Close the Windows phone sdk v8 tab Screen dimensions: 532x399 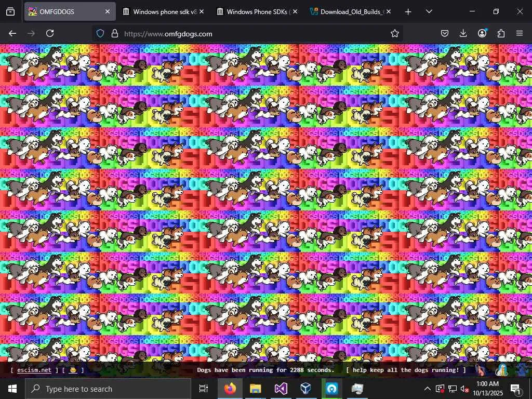(x=202, y=11)
